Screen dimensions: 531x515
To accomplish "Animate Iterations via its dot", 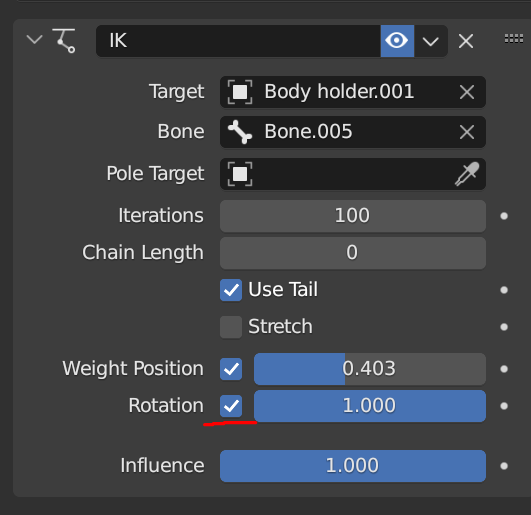I will pos(504,216).
